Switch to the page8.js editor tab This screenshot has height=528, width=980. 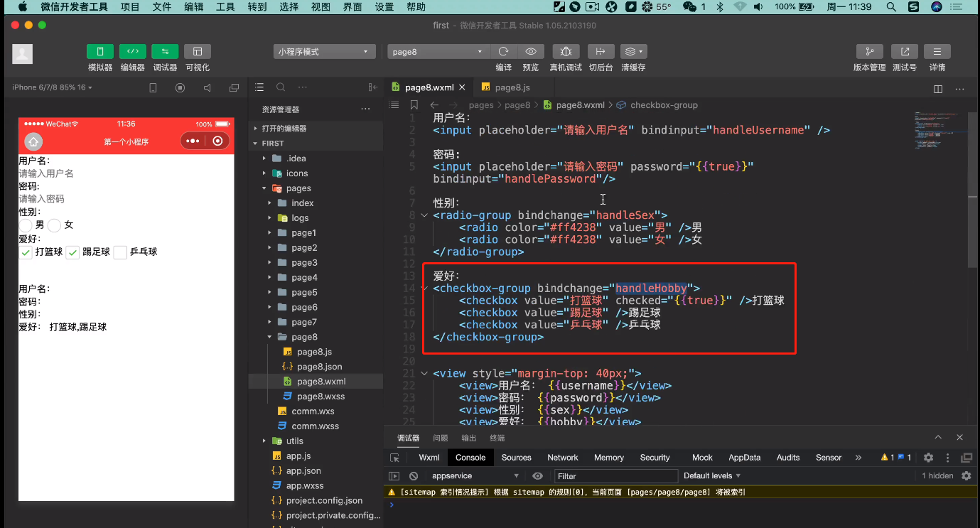tap(512, 87)
